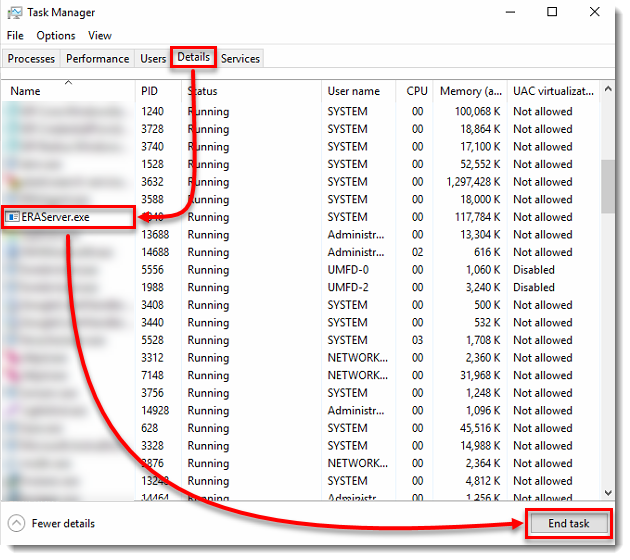Select the row with PID 3632
Viewport: 630px width, 560px height.
point(299,182)
